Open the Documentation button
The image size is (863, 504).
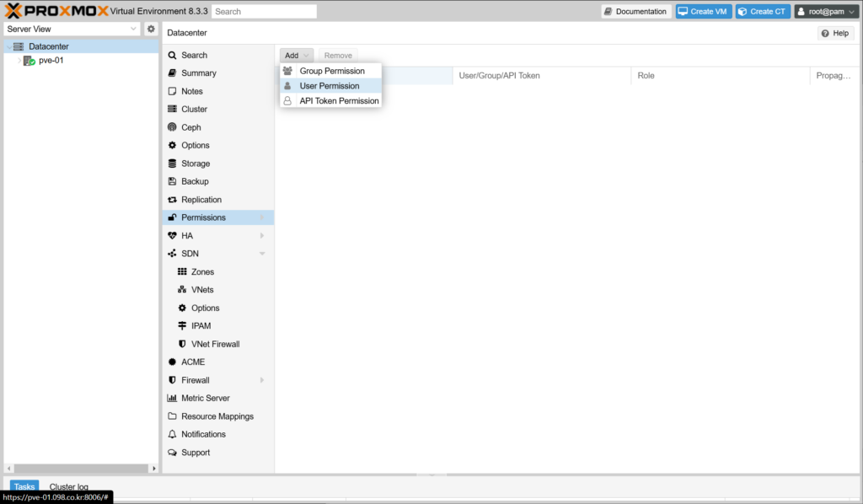[635, 12]
